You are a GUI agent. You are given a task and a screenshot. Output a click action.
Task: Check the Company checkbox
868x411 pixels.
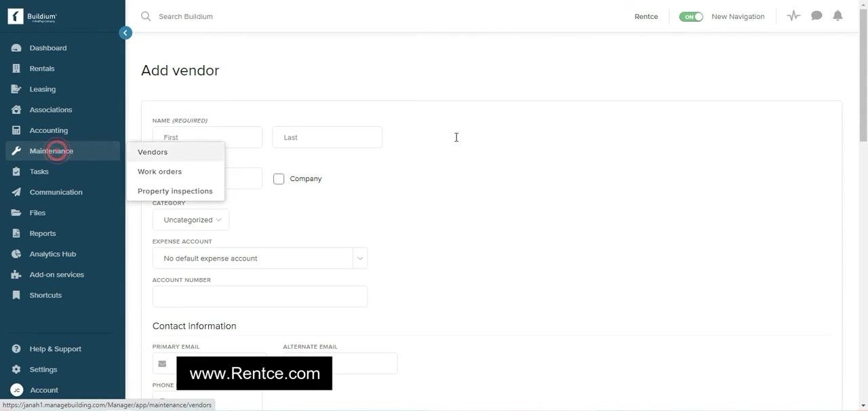pos(279,179)
